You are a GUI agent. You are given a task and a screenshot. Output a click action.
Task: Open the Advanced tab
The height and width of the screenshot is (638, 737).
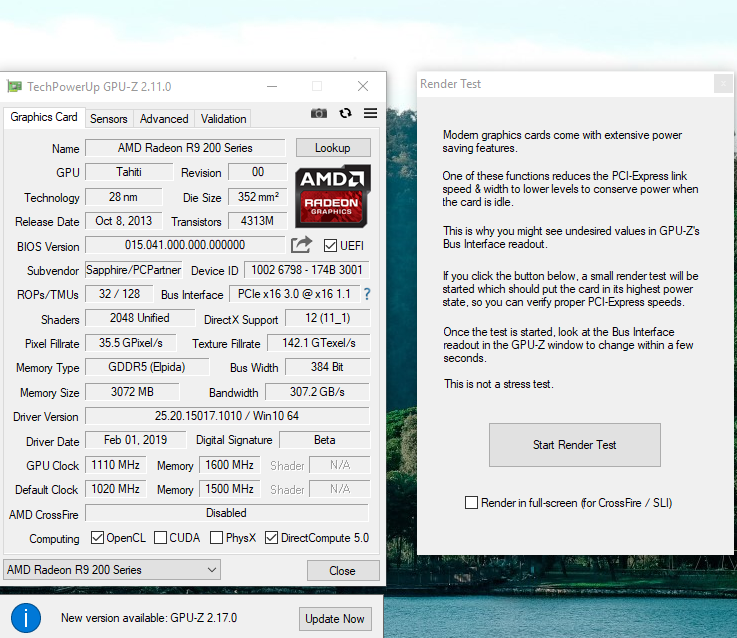tap(164, 119)
